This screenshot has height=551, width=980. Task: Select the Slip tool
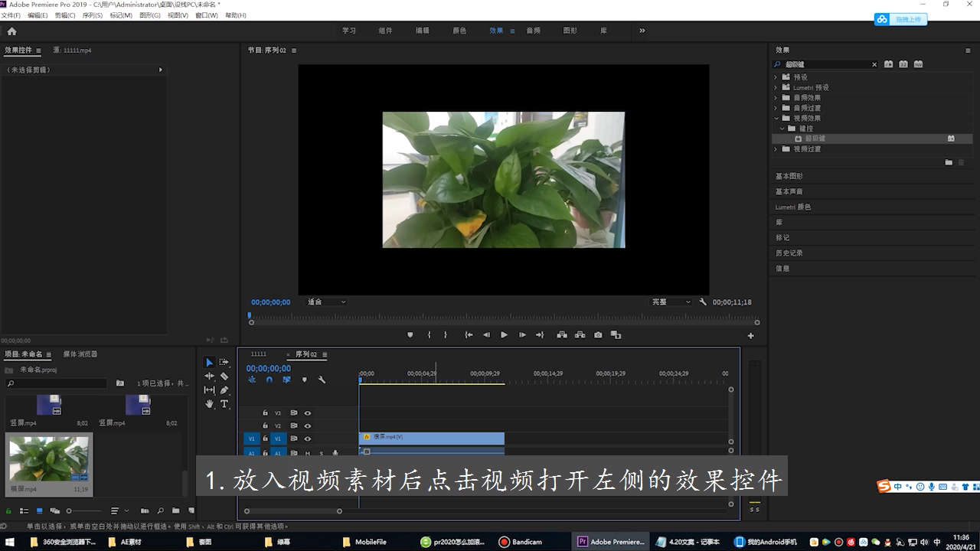click(x=209, y=390)
